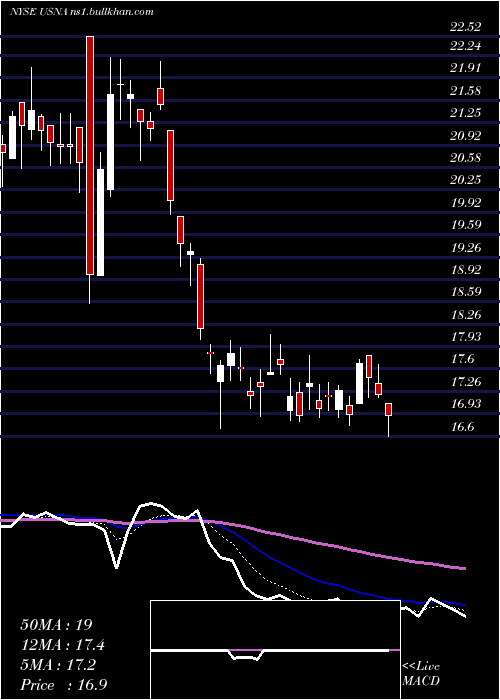This screenshot has width=500, height=700.
Task: Click the 21.25 price axis label
Action: [466, 113]
